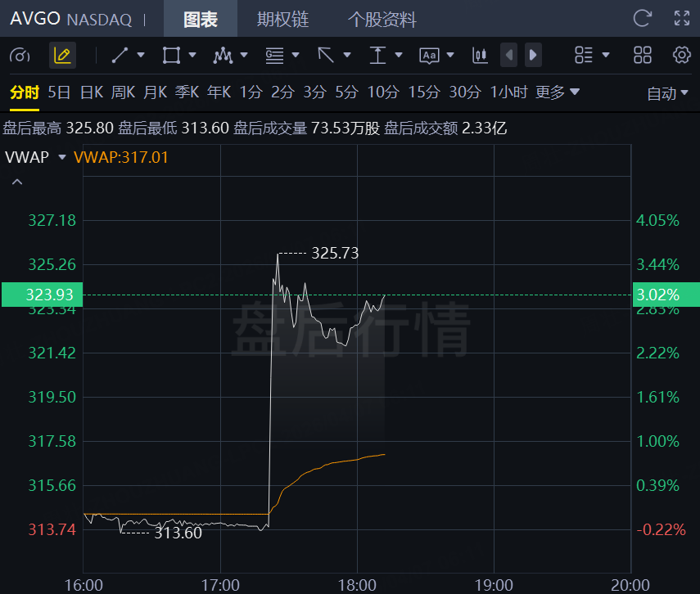
Task: Click the speedometer gauge icon
Action: pos(20,56)
